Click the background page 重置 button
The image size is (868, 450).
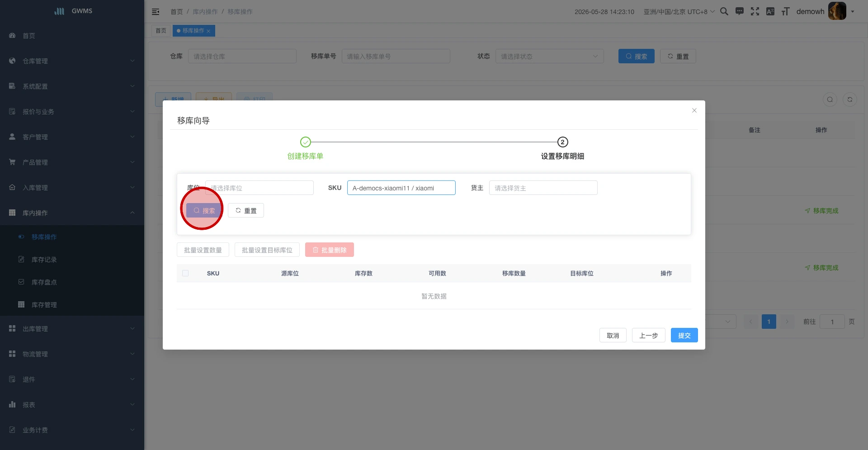[x=678, y=56]
